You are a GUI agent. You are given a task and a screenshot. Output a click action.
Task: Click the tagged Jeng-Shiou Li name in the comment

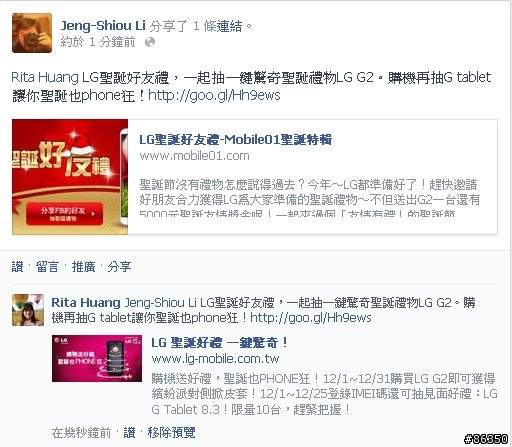click(x=160, y=303)
